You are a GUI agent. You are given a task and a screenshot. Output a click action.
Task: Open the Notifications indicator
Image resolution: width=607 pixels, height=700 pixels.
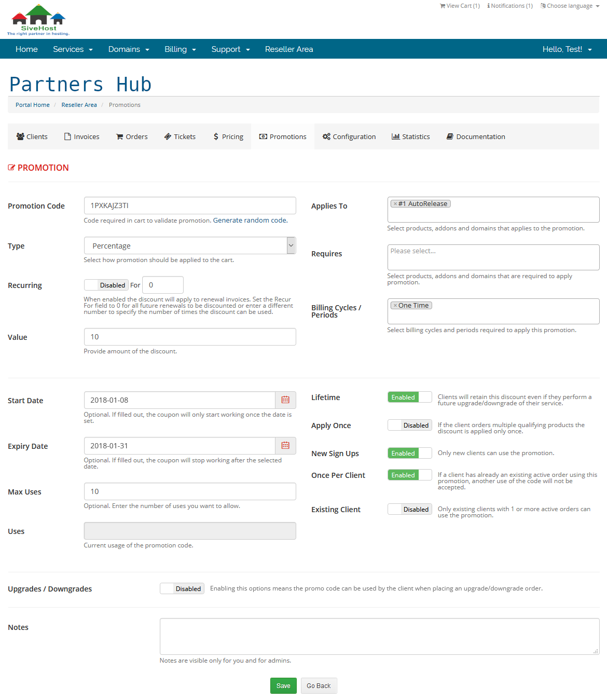coord(510,6)
